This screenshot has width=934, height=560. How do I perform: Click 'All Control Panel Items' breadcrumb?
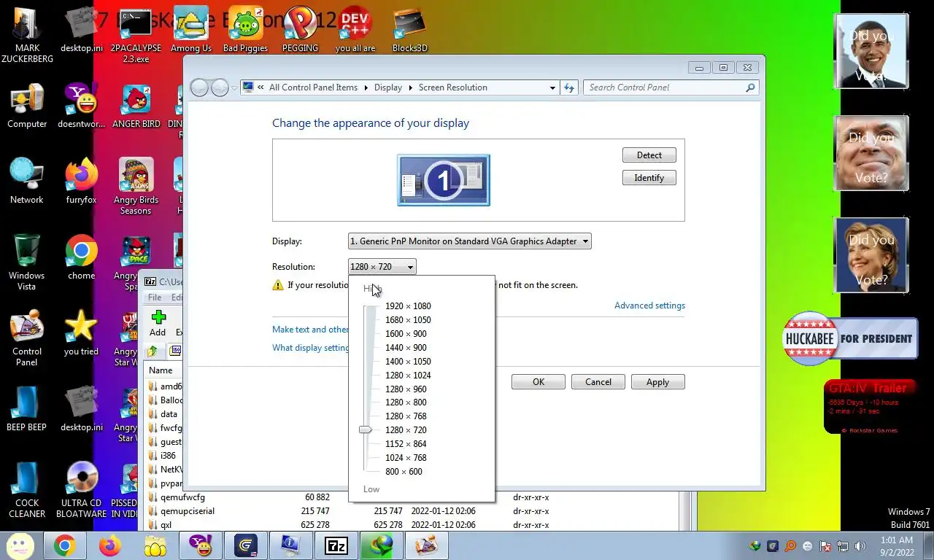point(313,87)
